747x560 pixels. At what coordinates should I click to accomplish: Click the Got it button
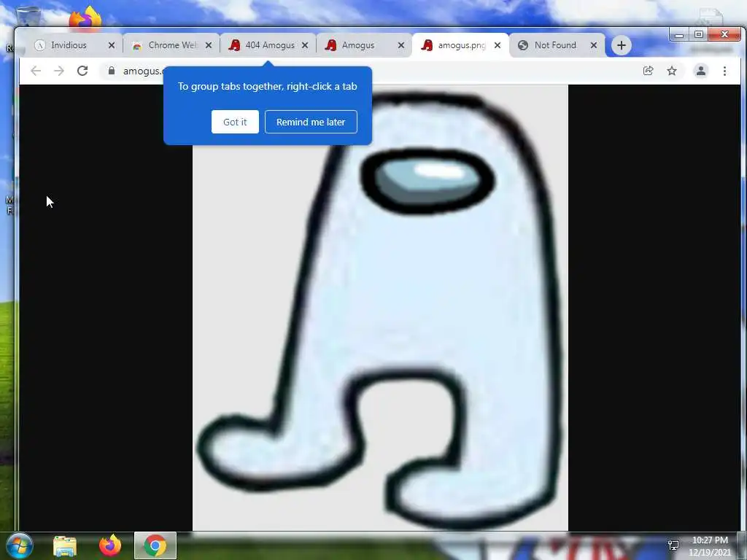coord(235,122)
